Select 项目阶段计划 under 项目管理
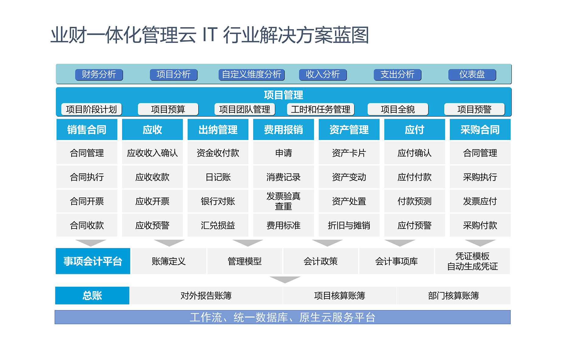The height and width of the screenshot is (364, 588). [x=91, y=109]
